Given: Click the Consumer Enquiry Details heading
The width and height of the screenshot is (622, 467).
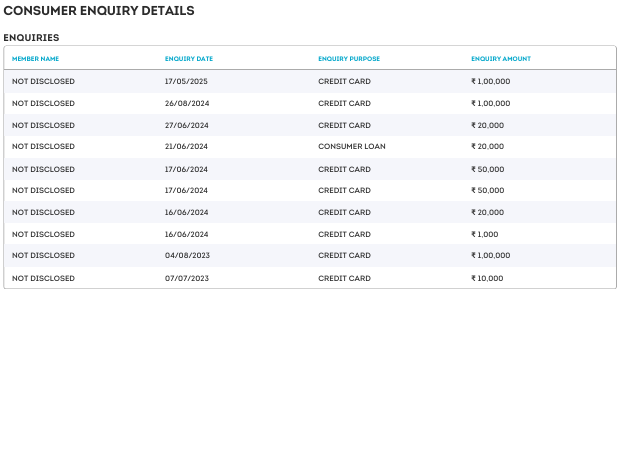Looking at the screenshot, I should tap(99, 11).
